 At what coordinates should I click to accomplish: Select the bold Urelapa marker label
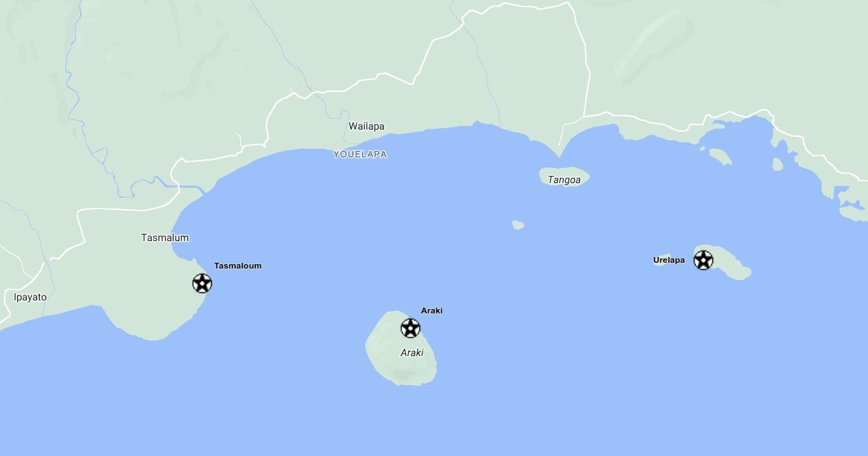coord(669,260)
